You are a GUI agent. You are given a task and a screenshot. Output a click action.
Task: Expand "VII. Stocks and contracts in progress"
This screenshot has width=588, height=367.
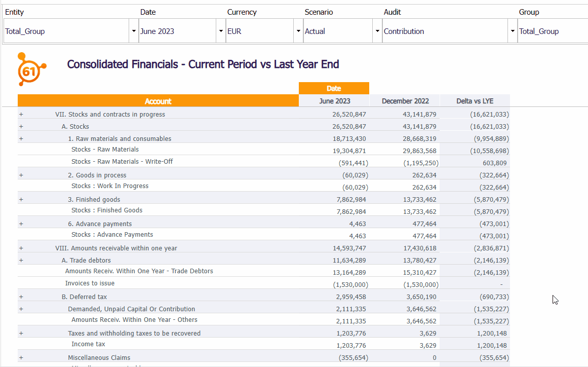(21, 114)
